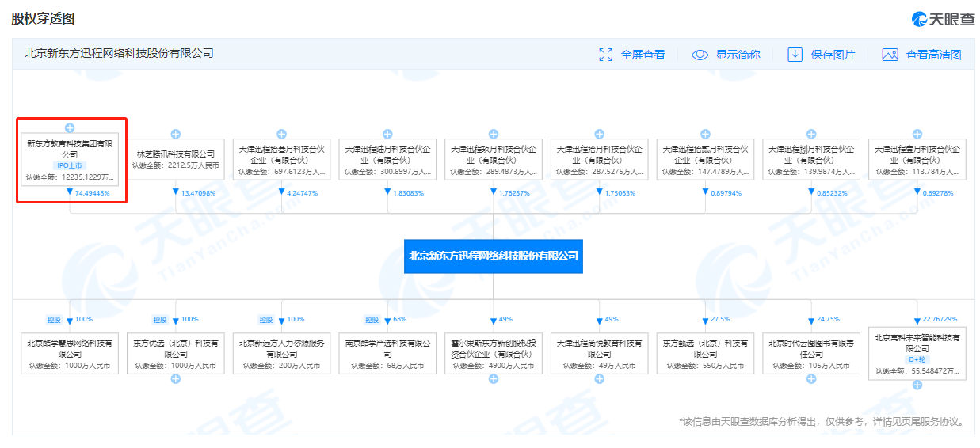Viewport: 980px width, 448px height.
Task: Open the 东方优选（北京）科技有限公司 card
Action: pos(176,354)
